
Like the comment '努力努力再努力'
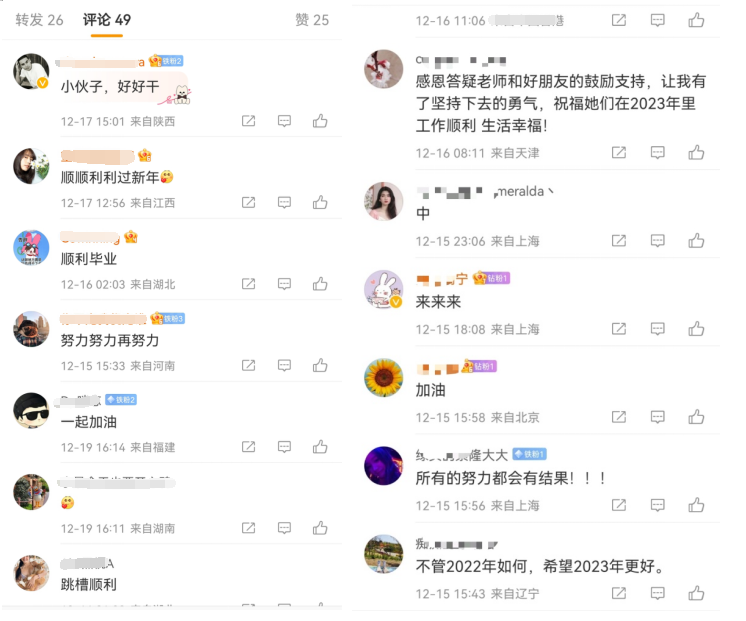(320, 365)
